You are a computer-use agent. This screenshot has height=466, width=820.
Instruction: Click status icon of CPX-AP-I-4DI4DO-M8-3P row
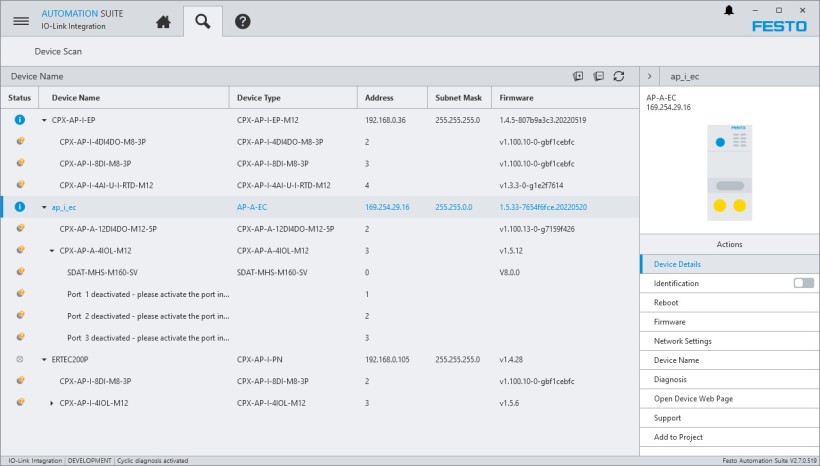[x=20, y=141]
